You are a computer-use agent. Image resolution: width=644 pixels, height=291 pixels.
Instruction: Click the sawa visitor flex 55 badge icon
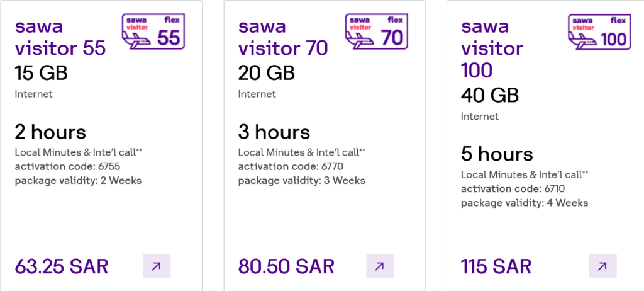pos(152,31)
